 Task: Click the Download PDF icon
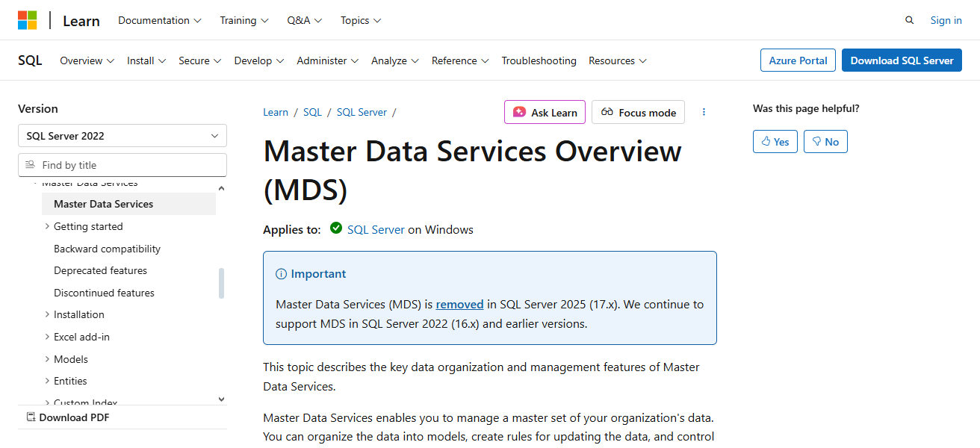[30, 417]
